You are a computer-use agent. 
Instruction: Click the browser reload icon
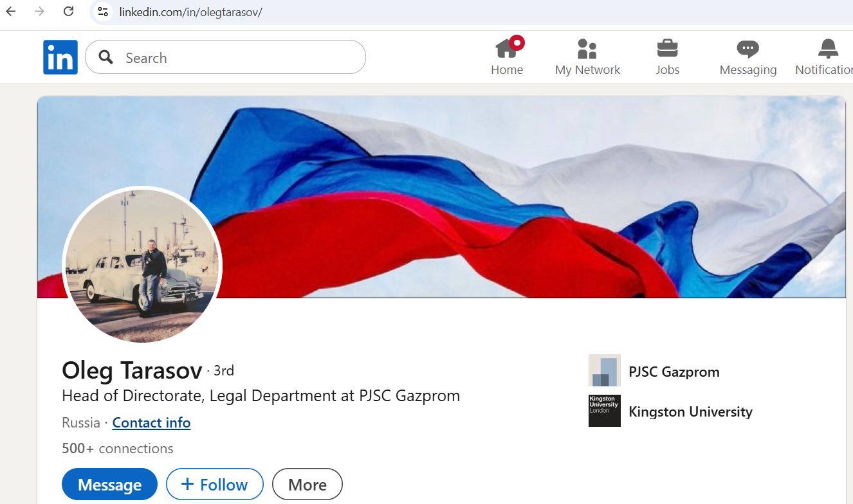pos(68,12)
